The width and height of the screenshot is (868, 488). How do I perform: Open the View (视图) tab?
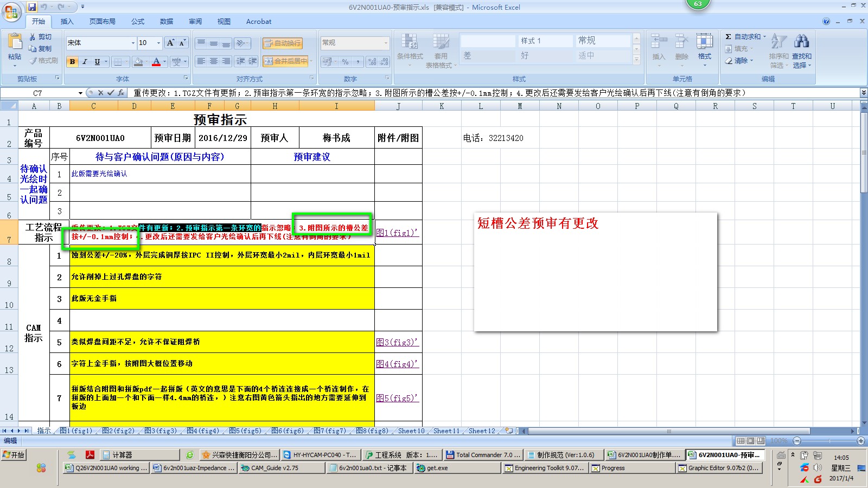pyautogui.click(x=224, y=22)
